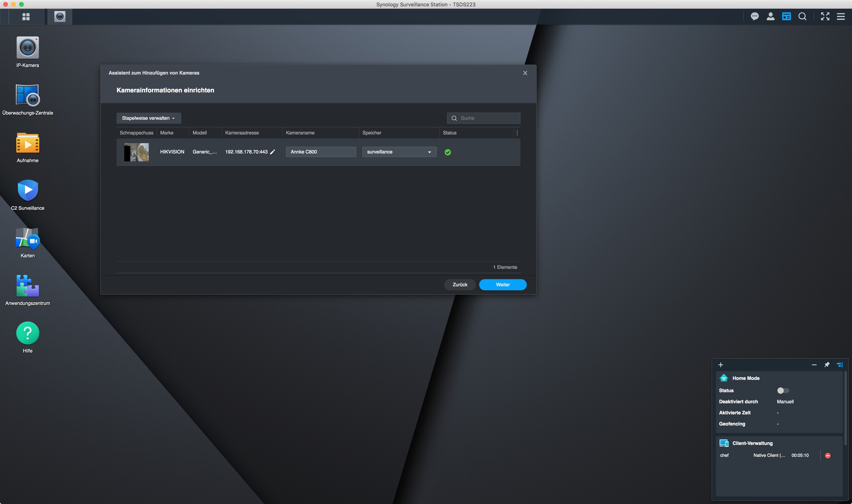Open the Aufnahme recordings app
852x504 pixels.
coord(28,143)
